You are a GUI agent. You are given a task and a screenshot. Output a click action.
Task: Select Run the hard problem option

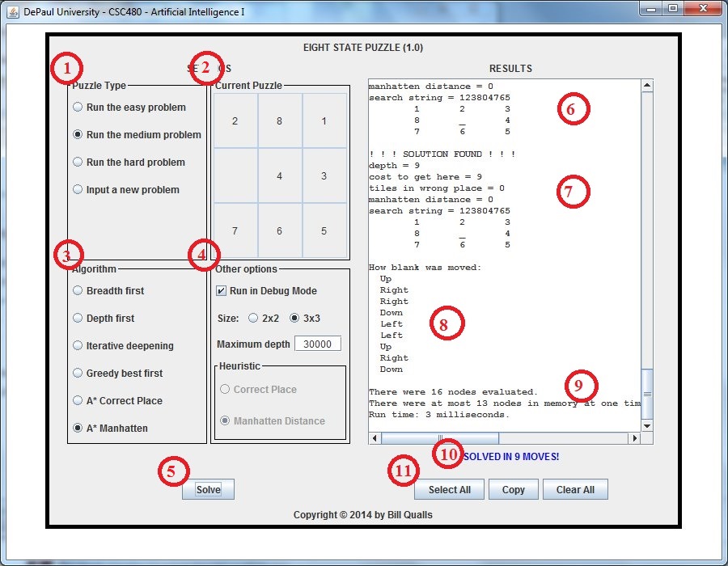coord(78,162)
